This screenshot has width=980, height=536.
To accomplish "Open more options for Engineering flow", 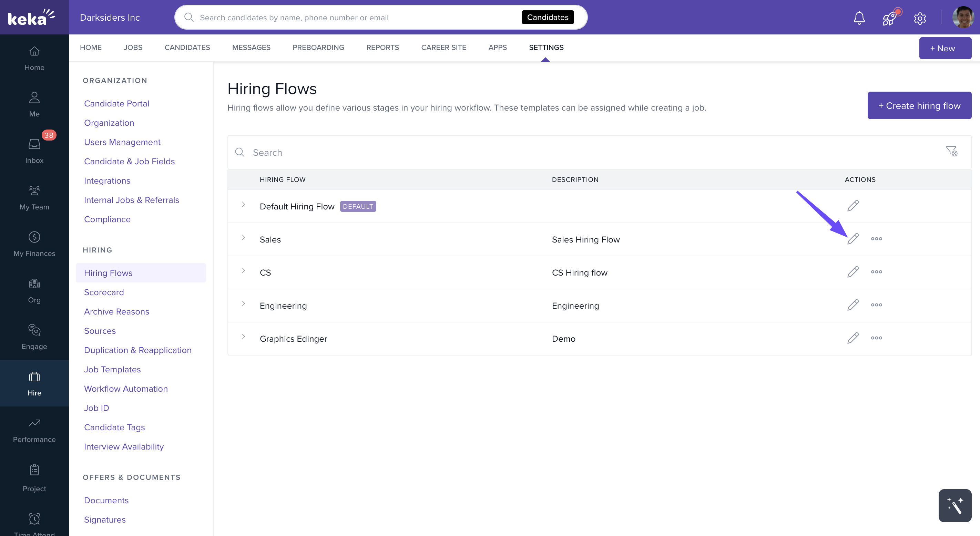I will click(x=876, y=305).
